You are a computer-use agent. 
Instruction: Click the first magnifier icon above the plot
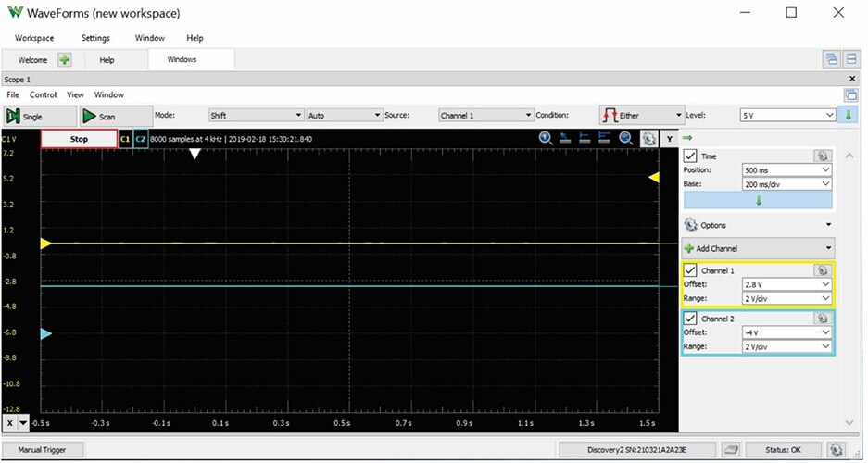coord(546,139)
